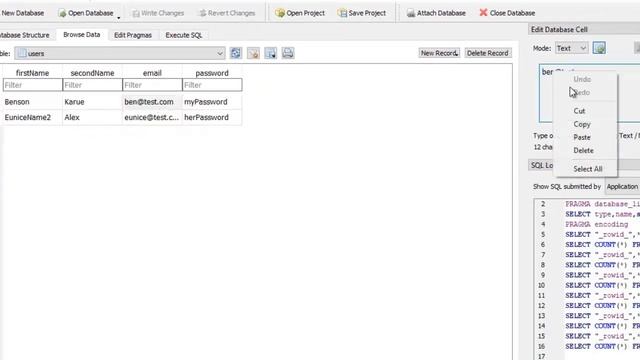640x360 pixels.
Task: Click the refresh table data icon
Action: (x=236, y=53)
